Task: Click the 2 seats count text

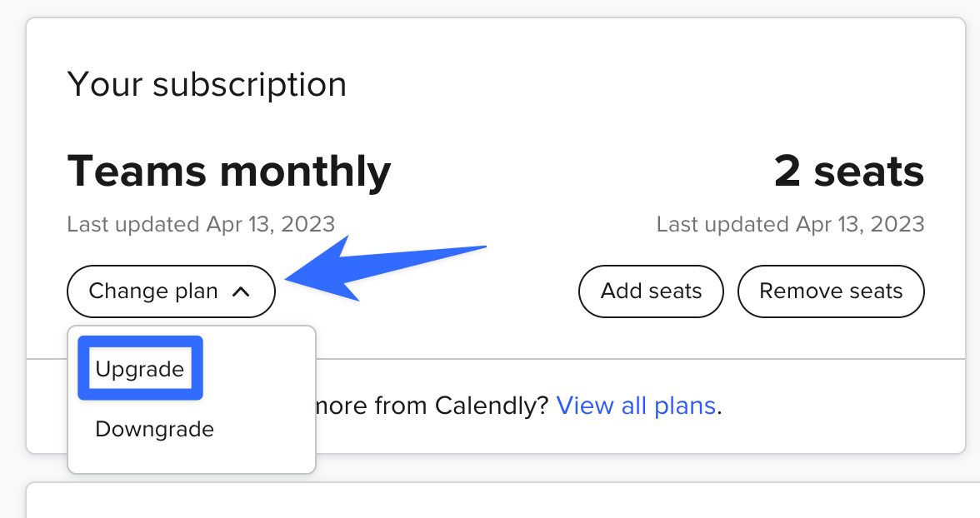Action: click(x=848, y=172)
